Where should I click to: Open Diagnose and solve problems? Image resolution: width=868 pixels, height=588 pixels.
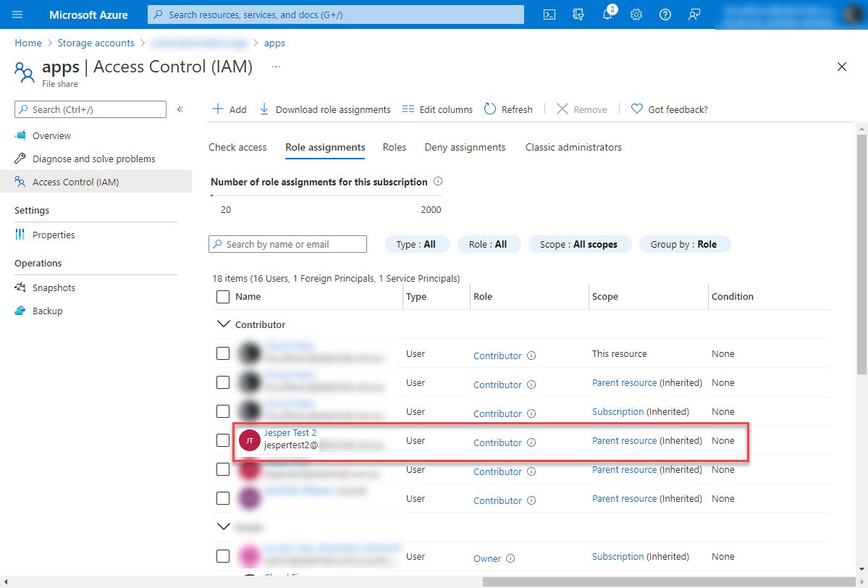pyautogui.click(x=93, y=159)
